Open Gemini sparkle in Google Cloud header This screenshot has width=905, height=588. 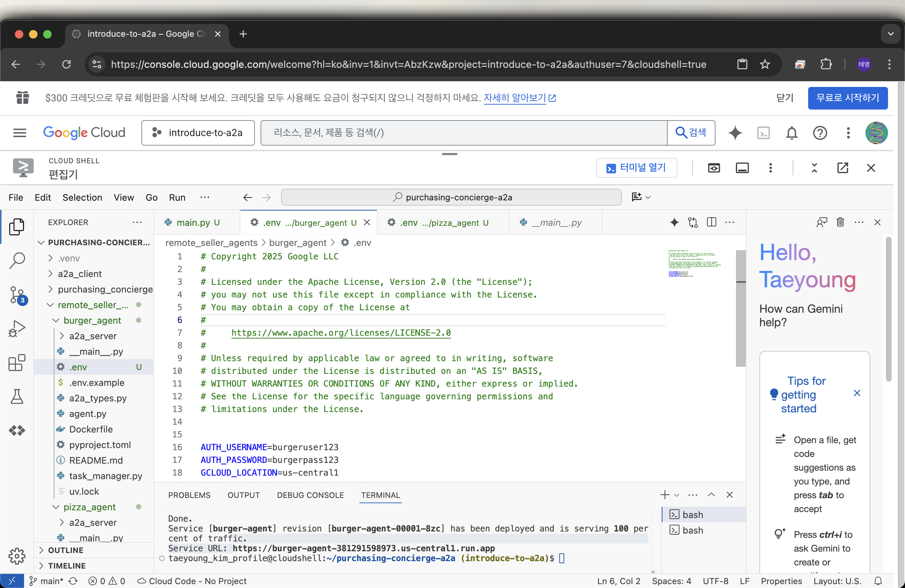point(735,133)
